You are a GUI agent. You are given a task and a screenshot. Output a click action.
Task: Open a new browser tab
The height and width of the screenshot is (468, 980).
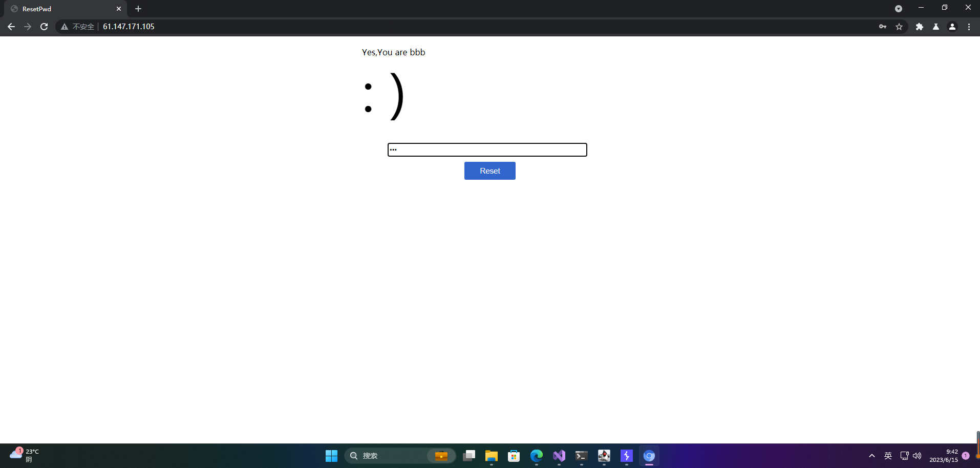[138, 9]
